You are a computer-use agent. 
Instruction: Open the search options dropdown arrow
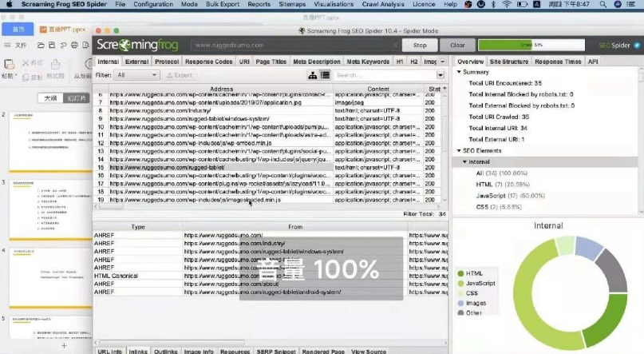point(441,75)
